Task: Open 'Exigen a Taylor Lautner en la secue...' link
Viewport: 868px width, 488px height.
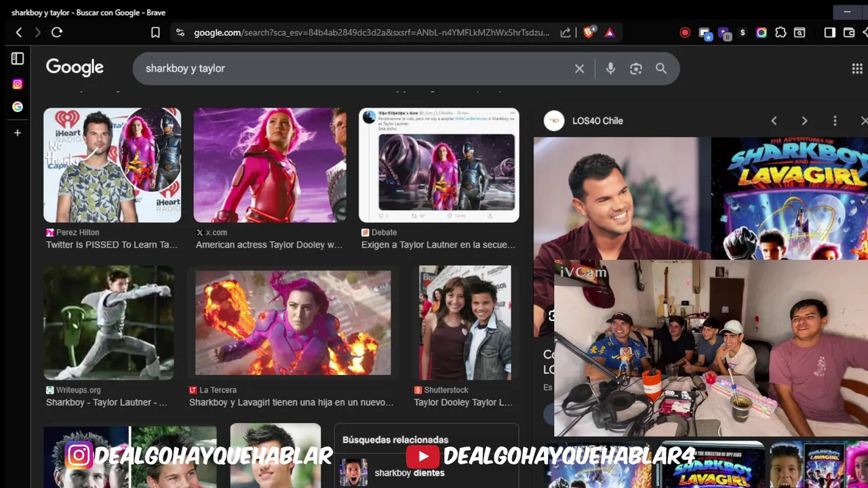Action: coord(438,245)
